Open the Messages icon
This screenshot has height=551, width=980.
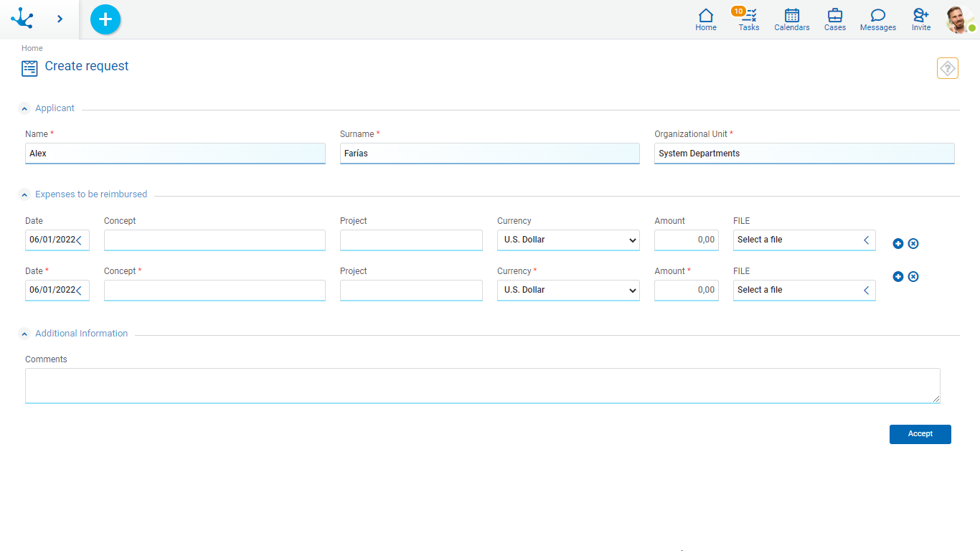[877, 19]
